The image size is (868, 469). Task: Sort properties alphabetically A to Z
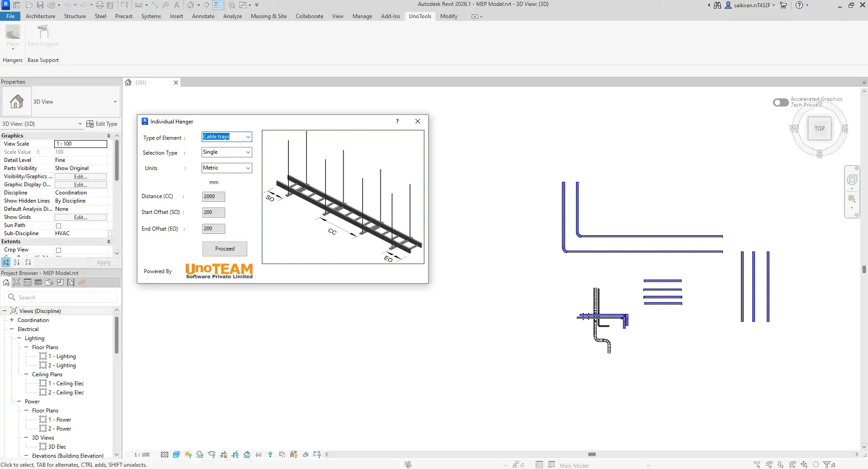pos(17,262)
